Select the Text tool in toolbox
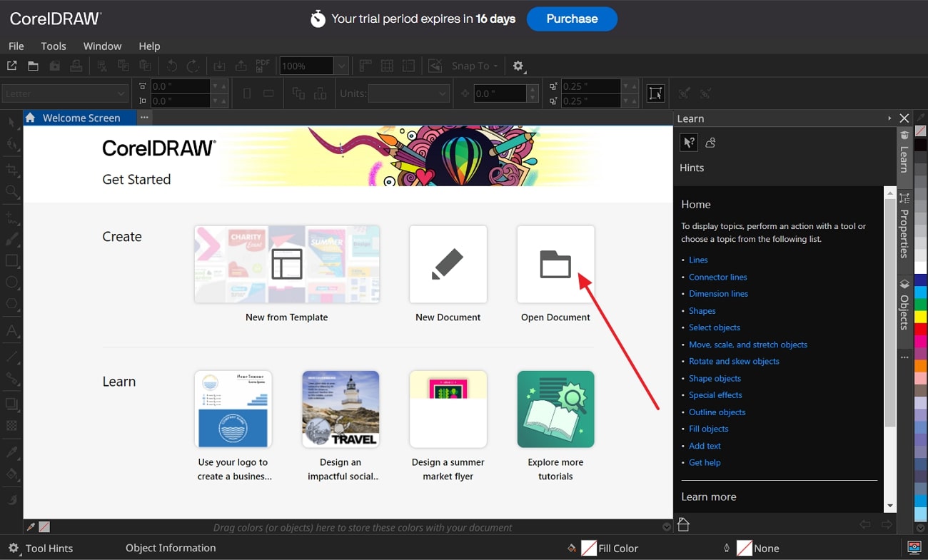The height and width of the screenshot is (560, 928). pyautogui.click(x=11, y=331)
